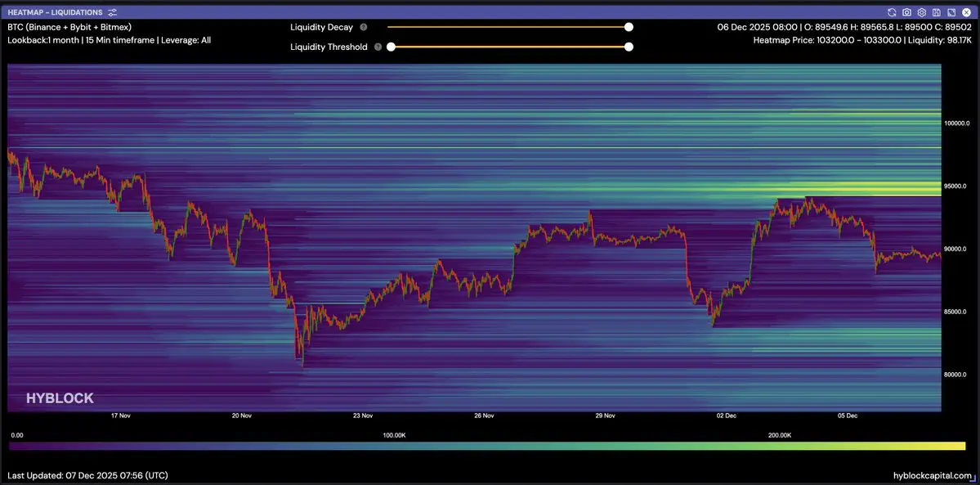980x485 pixels.
Task: Click the 'Liquidity Decay' label
Action: coord(321,28)
